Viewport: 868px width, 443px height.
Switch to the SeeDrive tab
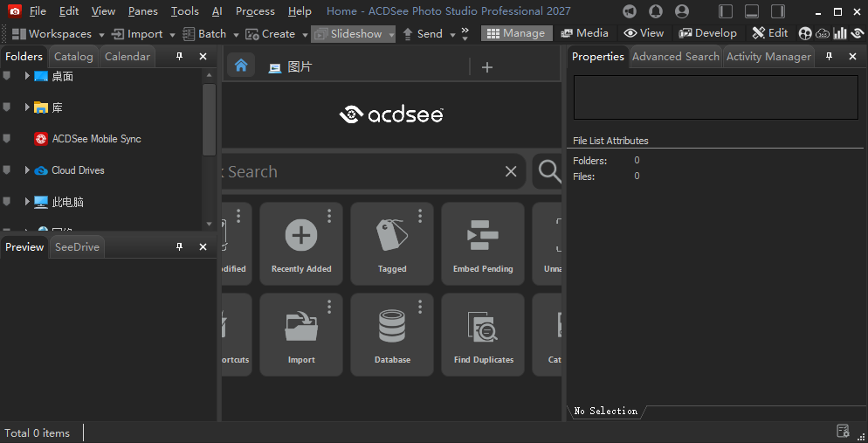coord(77,247)
